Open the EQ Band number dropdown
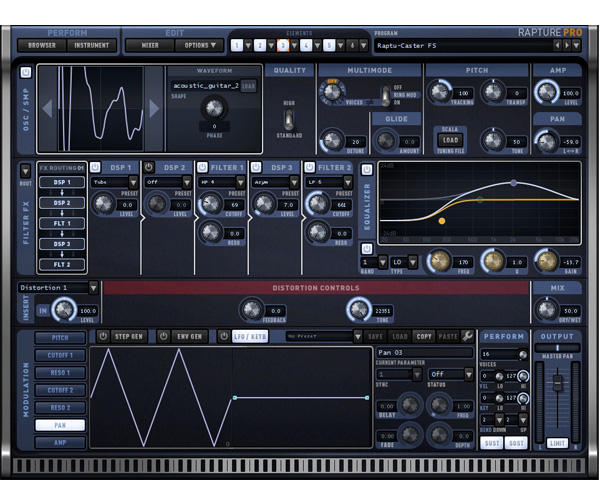600x500 pixels. [382, 262]
